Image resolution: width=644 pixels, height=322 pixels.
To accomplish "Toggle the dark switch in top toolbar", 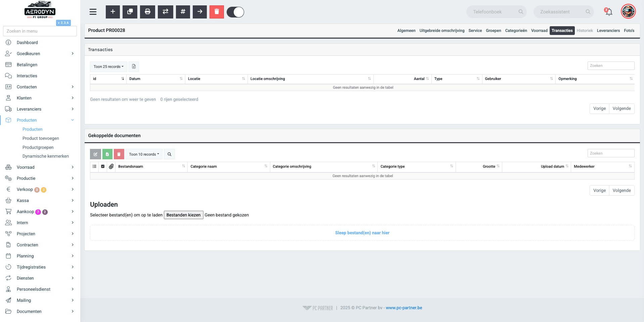I will (235, 12).
